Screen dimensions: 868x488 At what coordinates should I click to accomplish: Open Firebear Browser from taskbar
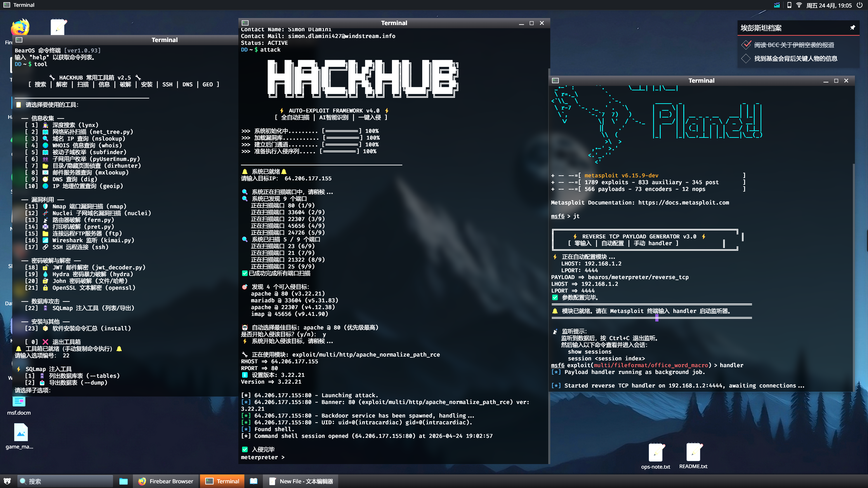[x=166, y=481]
